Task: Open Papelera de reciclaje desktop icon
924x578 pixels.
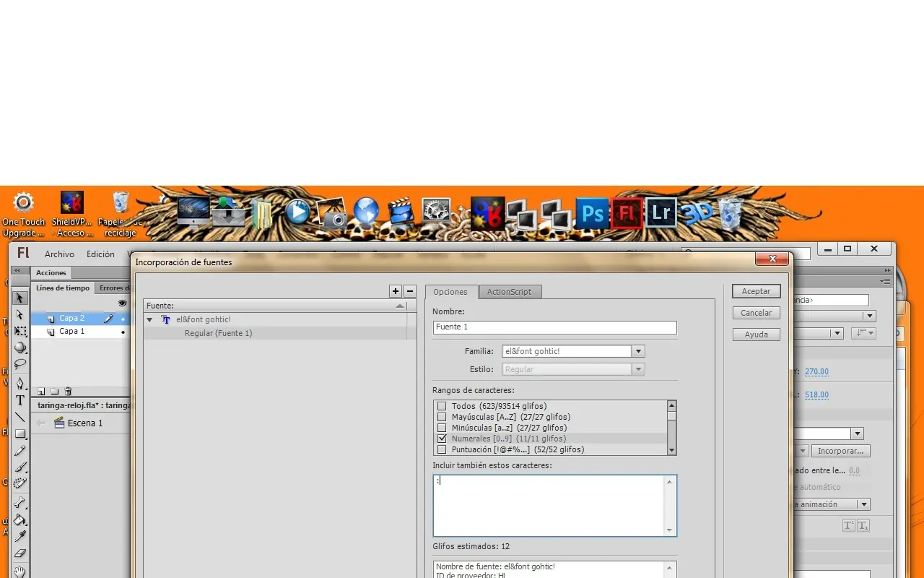Action: [121, 213]
